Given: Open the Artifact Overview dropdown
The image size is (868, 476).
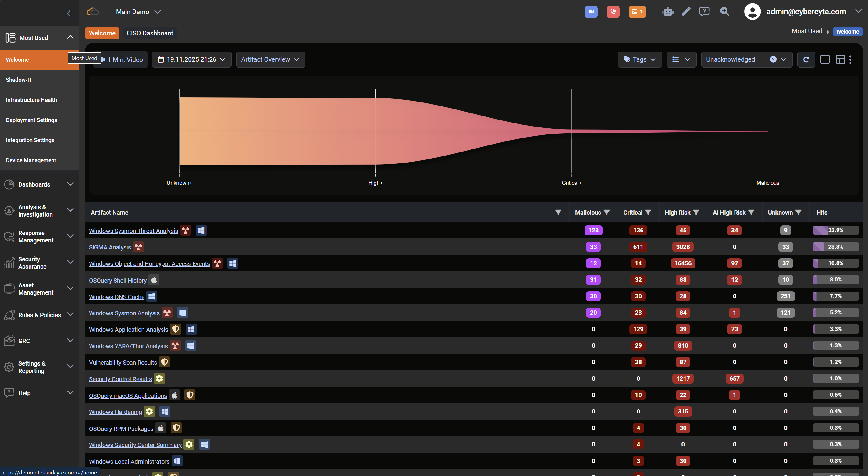Looking at the screenshot, I should 270,60.
